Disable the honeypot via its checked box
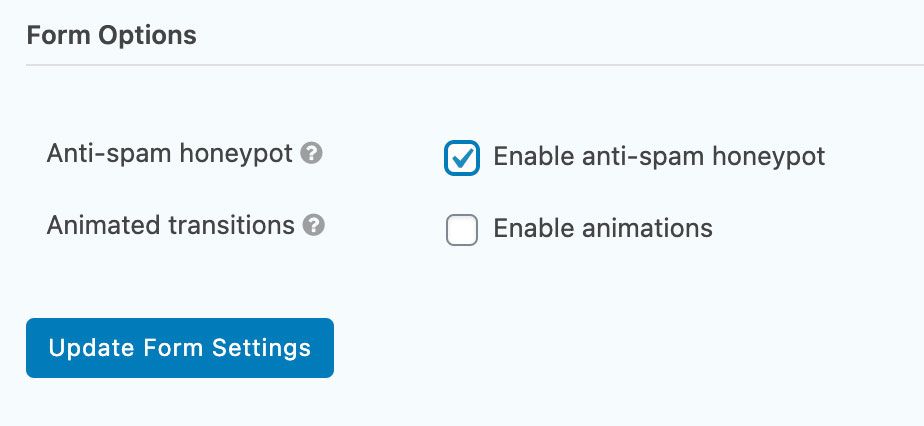 coord(461,158)
